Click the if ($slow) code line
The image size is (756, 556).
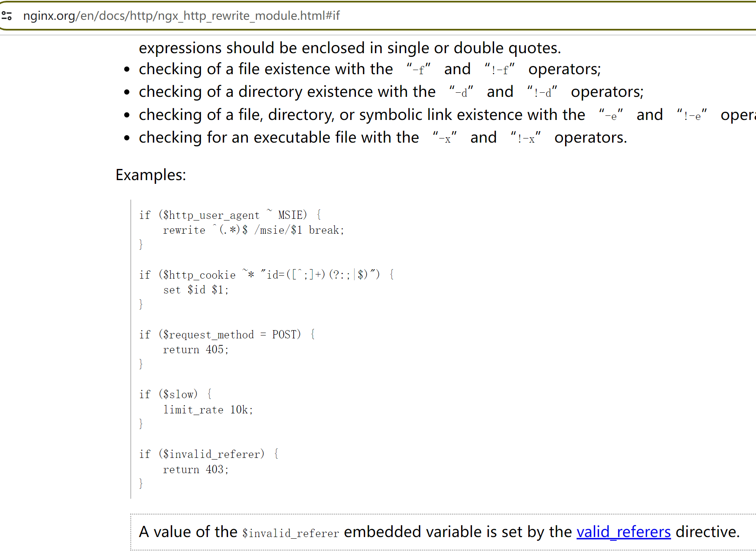point(175,394)
